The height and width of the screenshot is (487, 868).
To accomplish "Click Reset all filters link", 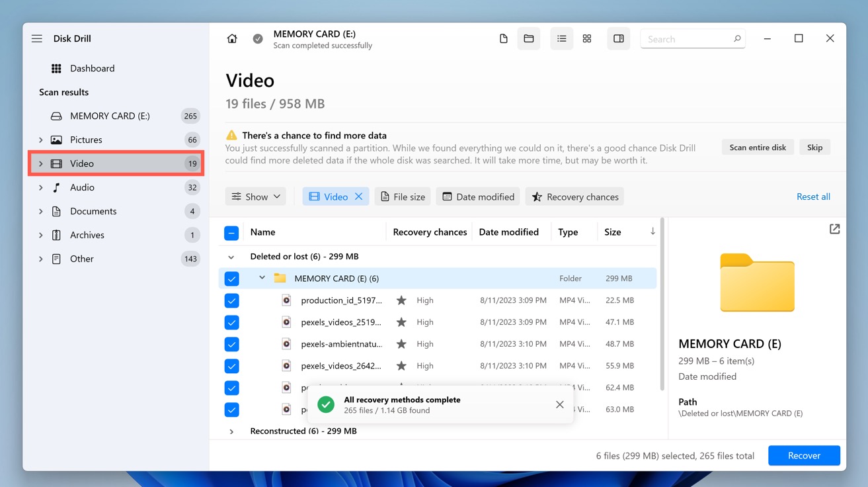I will coord(813,197).
